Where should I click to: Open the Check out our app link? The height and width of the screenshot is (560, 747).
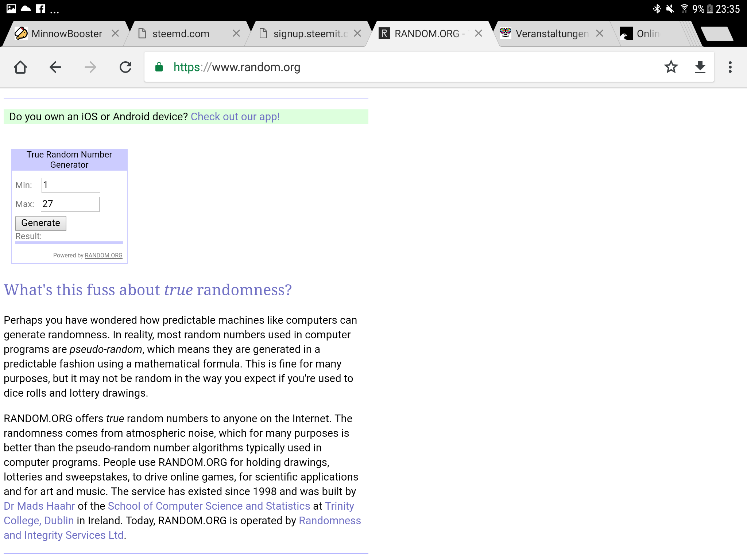tap(235, 117)
